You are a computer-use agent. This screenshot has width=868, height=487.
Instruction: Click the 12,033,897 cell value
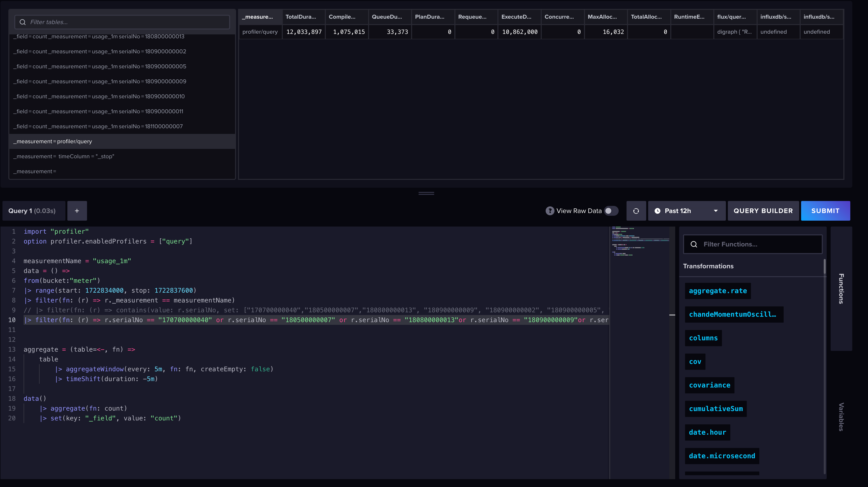tap(304, 32)
